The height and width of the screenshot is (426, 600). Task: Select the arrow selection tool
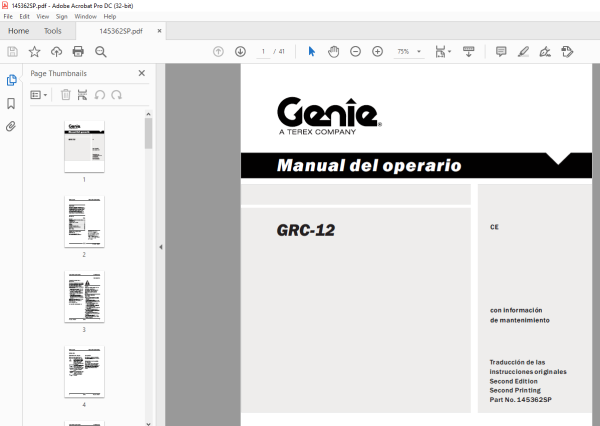(x=312, y=51)
